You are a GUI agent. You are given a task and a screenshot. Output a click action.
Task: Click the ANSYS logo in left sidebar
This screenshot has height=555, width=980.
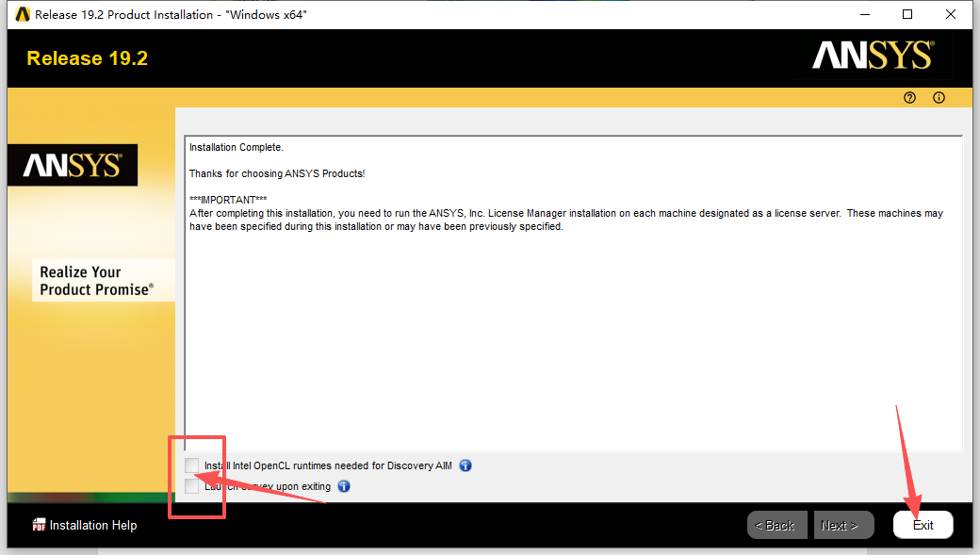click(73, 166)
